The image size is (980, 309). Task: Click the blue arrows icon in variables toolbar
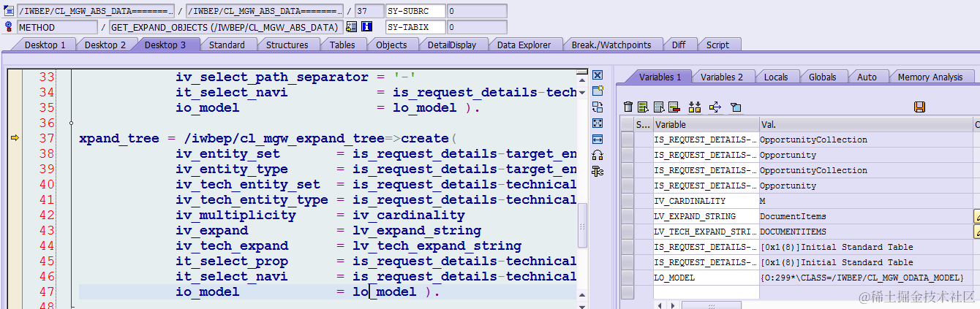(715, 107)
